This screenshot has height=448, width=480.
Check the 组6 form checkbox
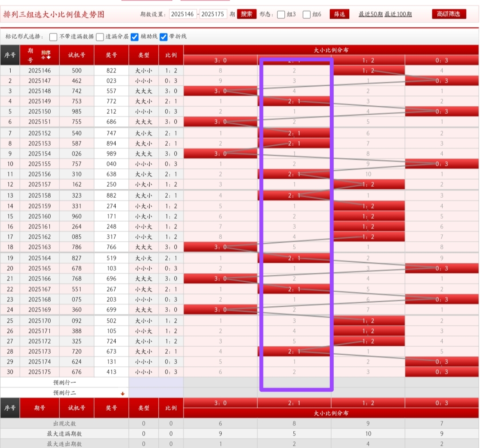306,14
